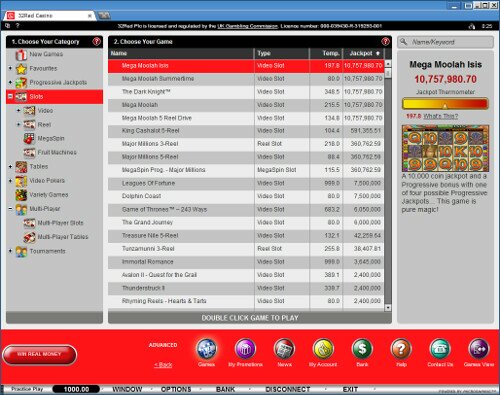Viewport: 500px width, 395px height.
Task: Collapse the Slots category
Action: click(x=10, y=96)
